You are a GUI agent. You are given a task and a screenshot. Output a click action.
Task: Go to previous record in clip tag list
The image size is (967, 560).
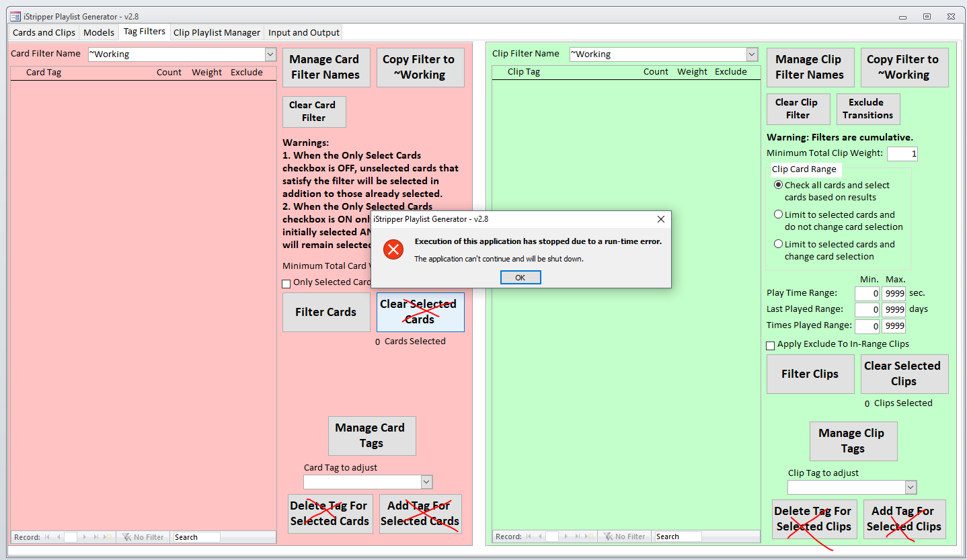(x=539, y=536)
